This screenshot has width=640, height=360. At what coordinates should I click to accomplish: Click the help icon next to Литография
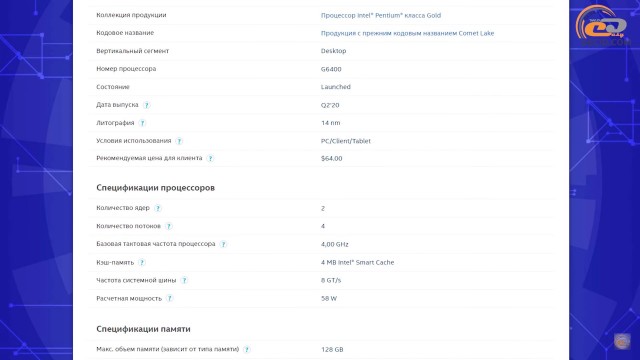click(x=142, y=123)
